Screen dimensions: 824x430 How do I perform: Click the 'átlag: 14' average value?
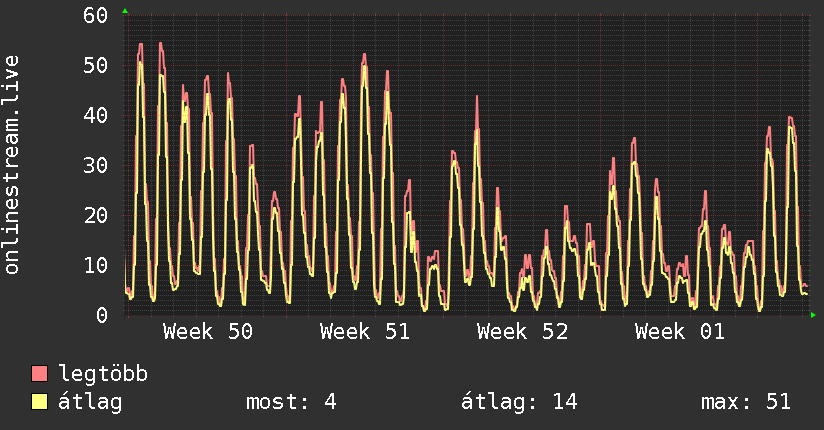519,402
